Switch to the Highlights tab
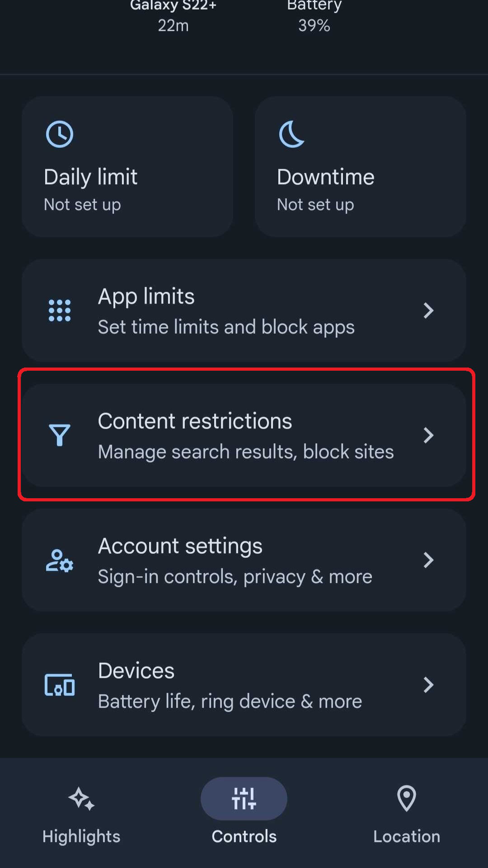488x868 pixels. tap(81, 836)
